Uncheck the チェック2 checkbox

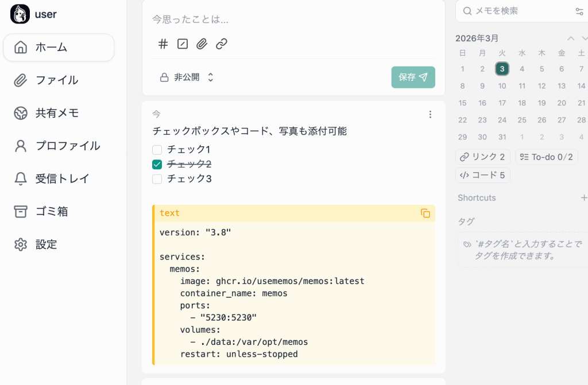tap(157, 164)
